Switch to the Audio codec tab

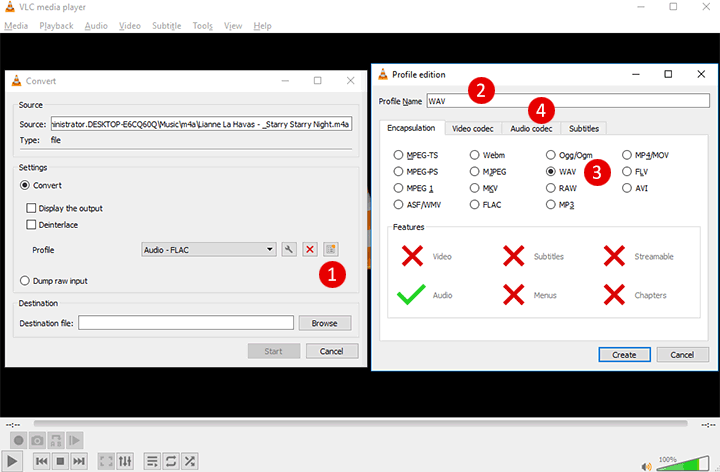[x=531, y=129]
